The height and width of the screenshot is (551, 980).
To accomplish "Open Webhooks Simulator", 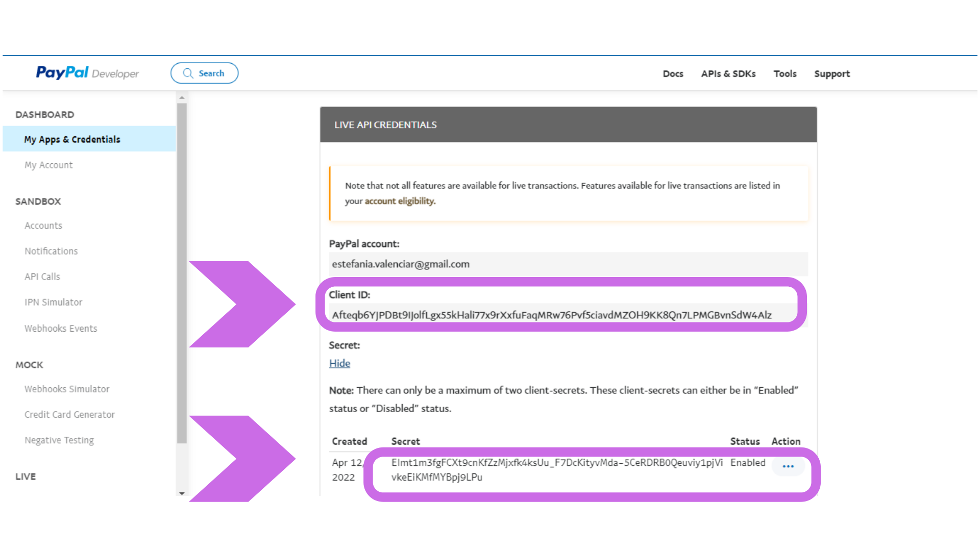I will click(67, 389).
